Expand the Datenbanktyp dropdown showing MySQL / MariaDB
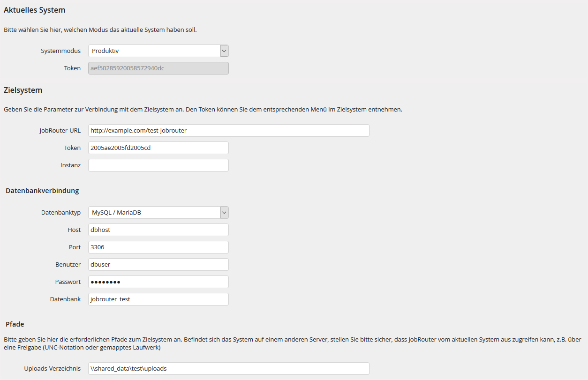The width and height of the screenshot is (588, 380). click(x=158, y=213)
